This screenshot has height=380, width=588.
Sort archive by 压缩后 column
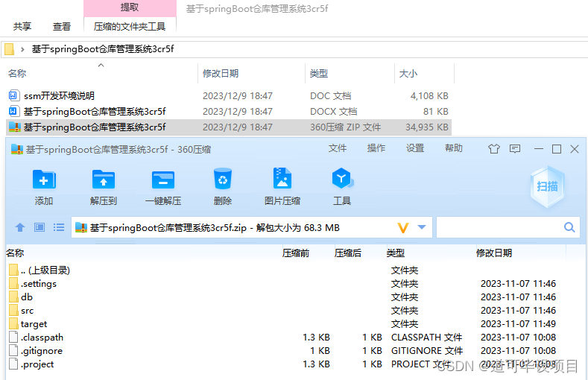[x=348, y=253]
